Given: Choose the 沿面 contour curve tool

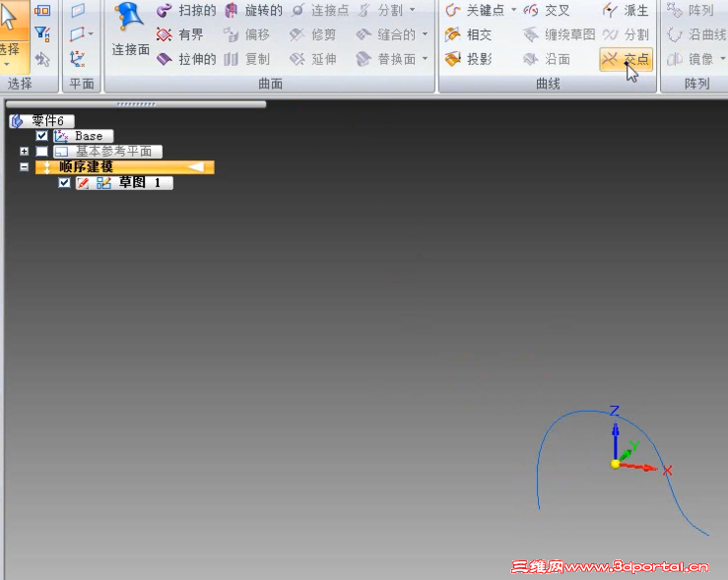Looking at the screenshot, I should [x=547, y=59].
